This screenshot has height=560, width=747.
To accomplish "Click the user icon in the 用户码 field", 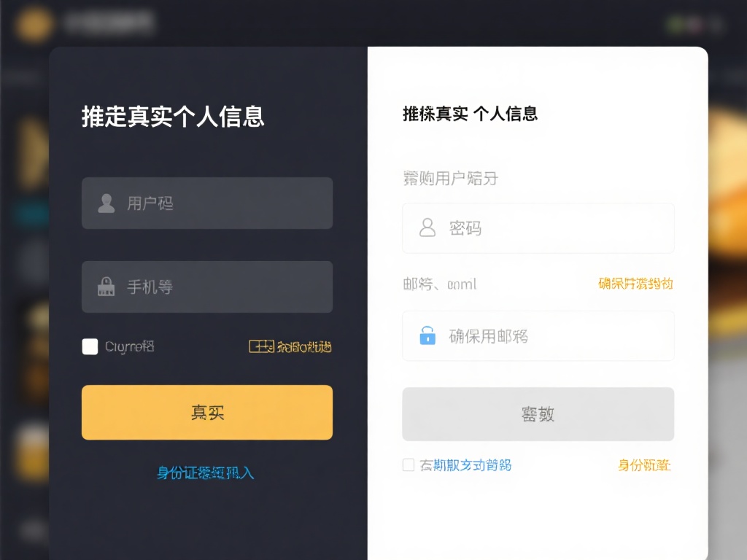I will [106, 203].
